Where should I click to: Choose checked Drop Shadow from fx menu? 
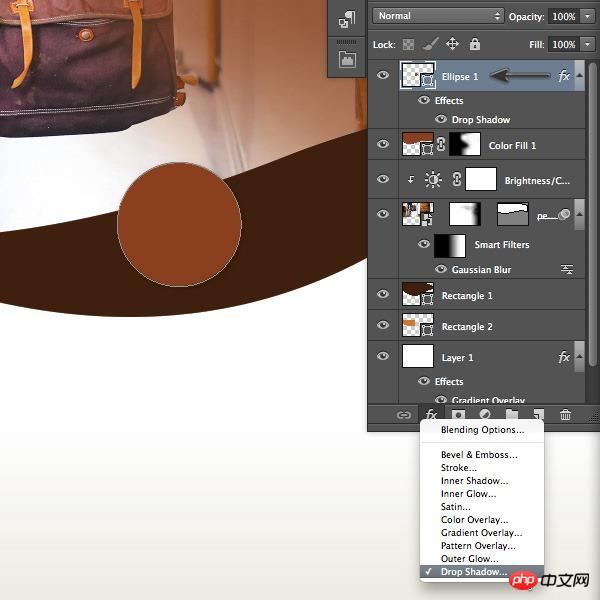(x=482, y=572)
